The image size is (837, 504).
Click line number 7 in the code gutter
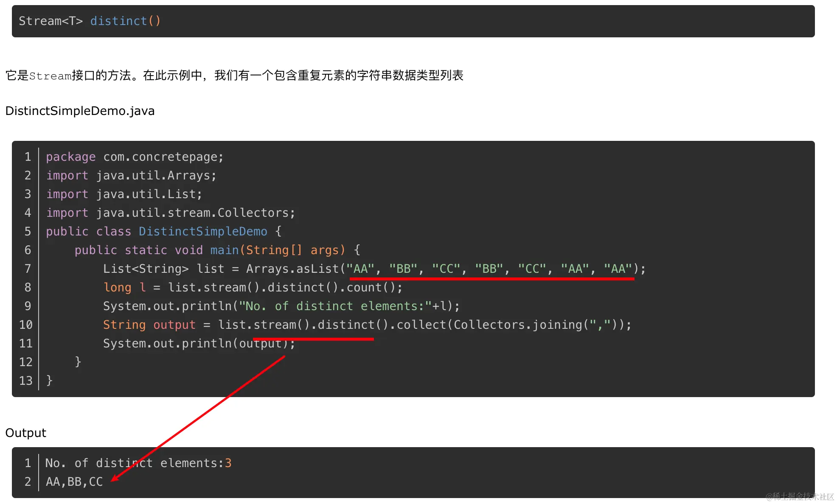click(28, 269)
